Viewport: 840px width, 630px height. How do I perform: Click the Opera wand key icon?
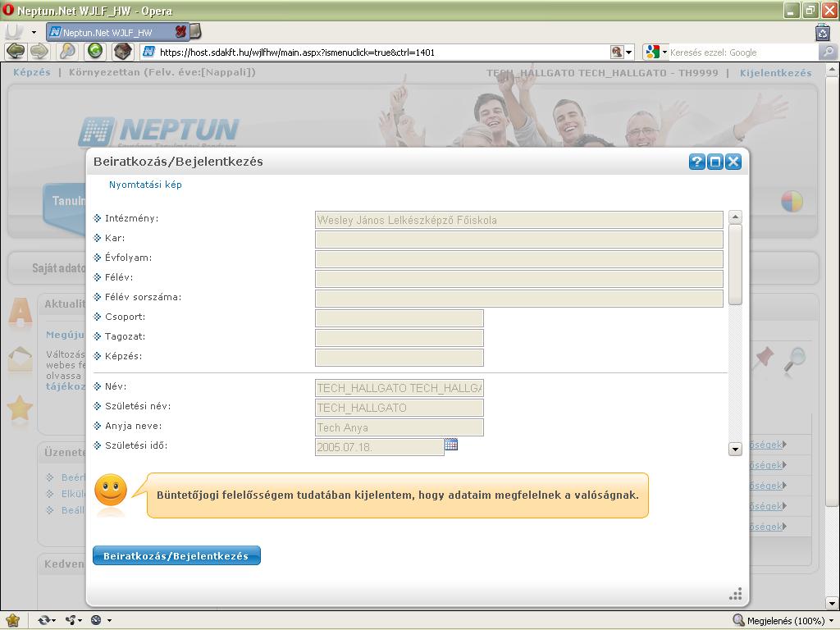67,52
